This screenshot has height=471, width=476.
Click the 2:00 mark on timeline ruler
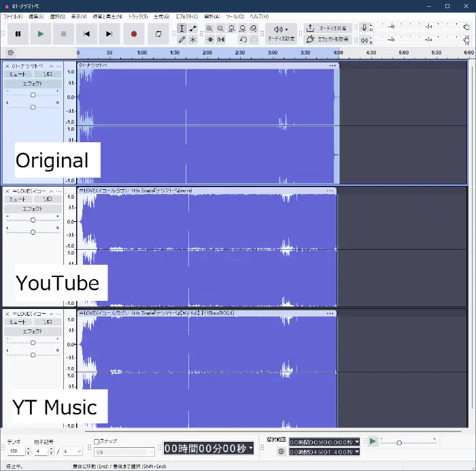coord(207,52)
